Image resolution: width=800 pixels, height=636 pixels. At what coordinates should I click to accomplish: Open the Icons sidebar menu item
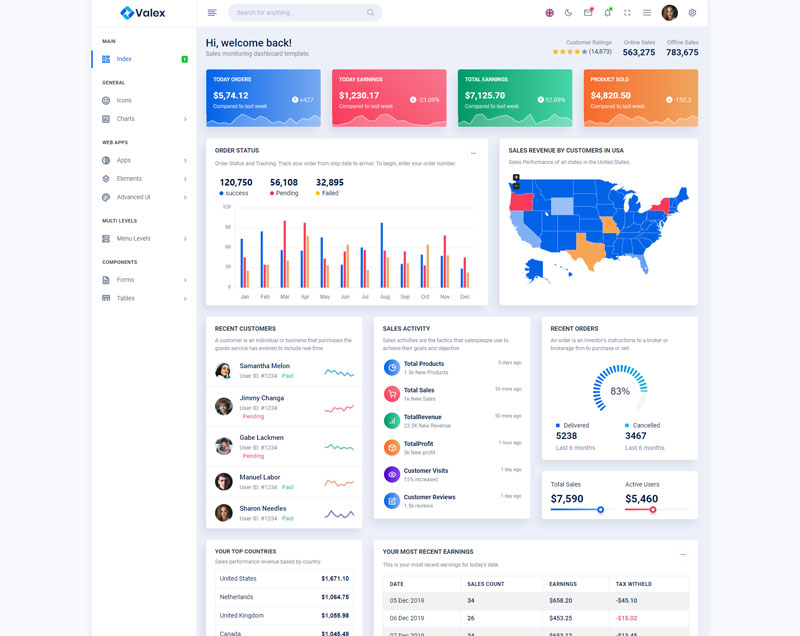pos(124,100)
